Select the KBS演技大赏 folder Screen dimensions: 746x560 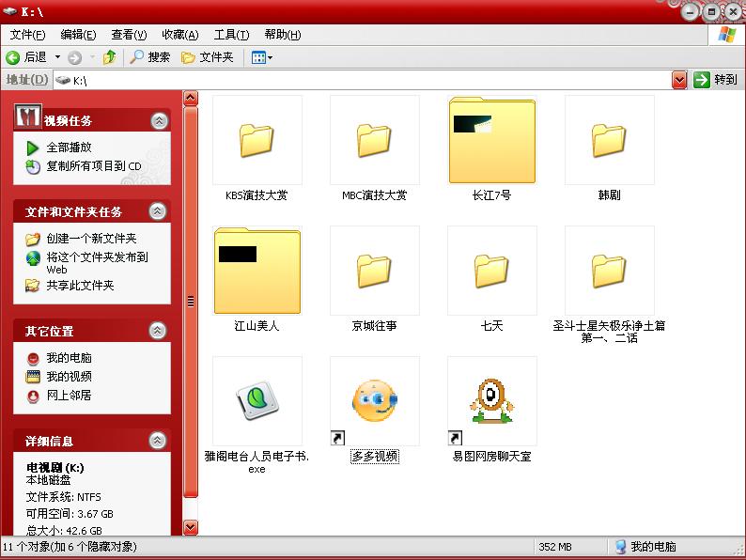tap(256, 140)
